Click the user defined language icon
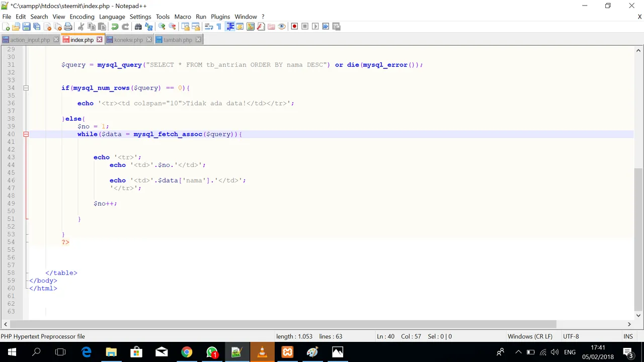Viewport: 644px width, 362px height. [240, 26]
